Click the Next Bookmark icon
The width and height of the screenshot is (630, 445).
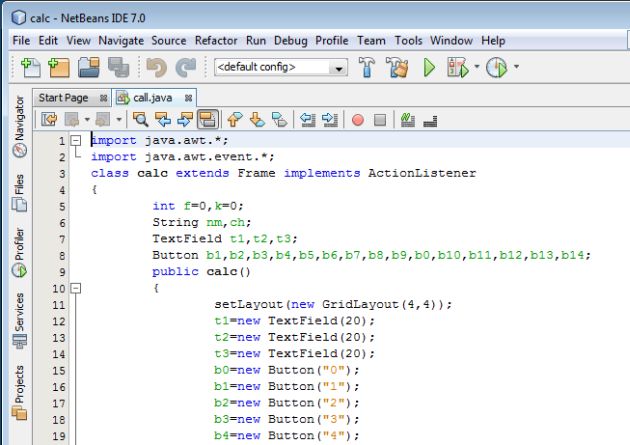pos(257,119)
